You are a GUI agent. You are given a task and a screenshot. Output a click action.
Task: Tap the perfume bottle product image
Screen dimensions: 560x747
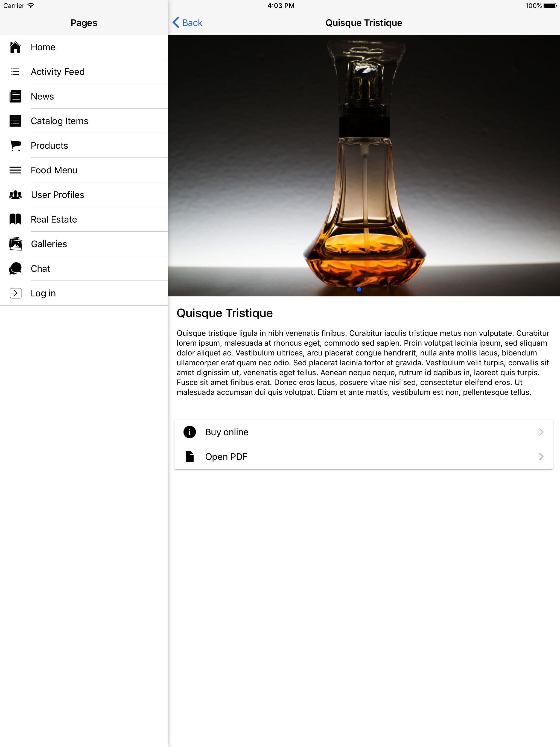364,165
